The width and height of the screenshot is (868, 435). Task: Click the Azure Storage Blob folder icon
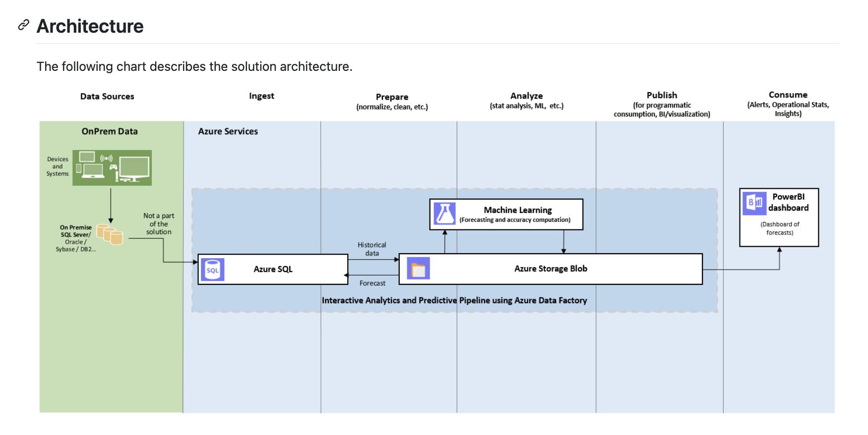pos(418,269)
